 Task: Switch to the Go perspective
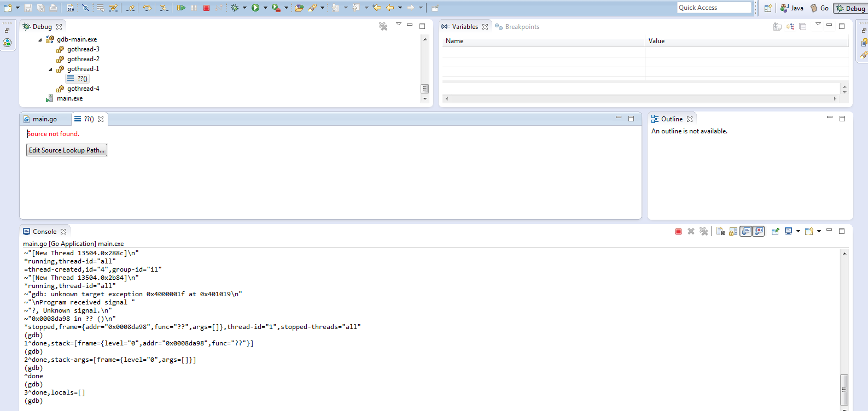point(819,8)
